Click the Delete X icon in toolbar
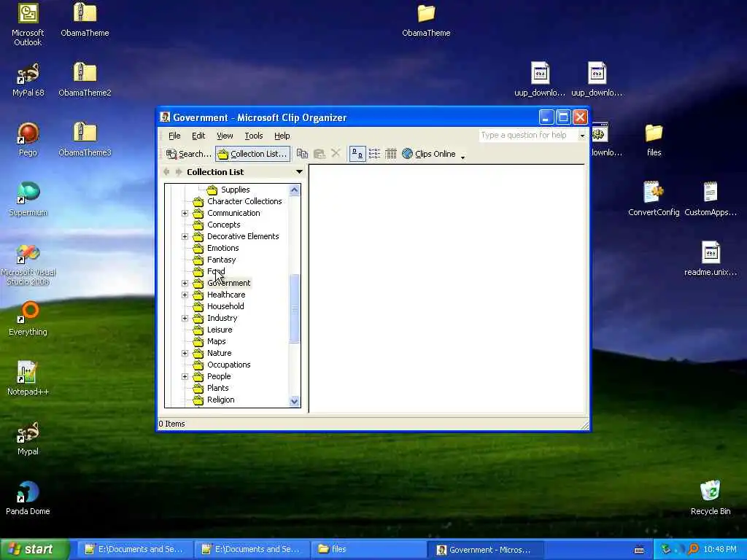 (336, 153)
